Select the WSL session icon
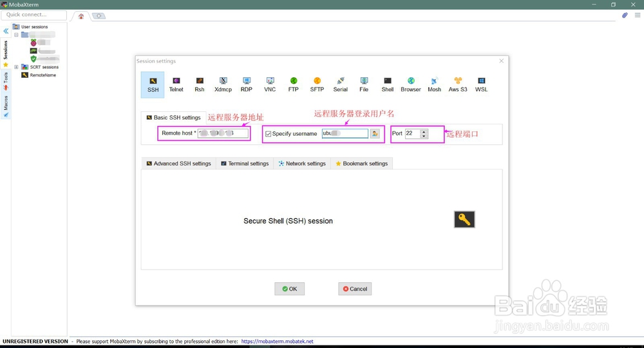This screenshot has height=348, width=644. click(x=481, y=84)
